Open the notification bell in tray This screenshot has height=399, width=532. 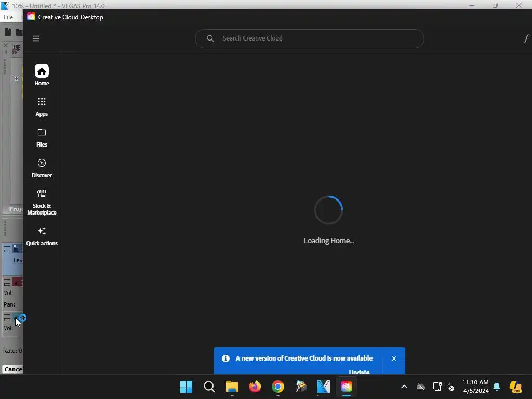(x=497, y=387)
